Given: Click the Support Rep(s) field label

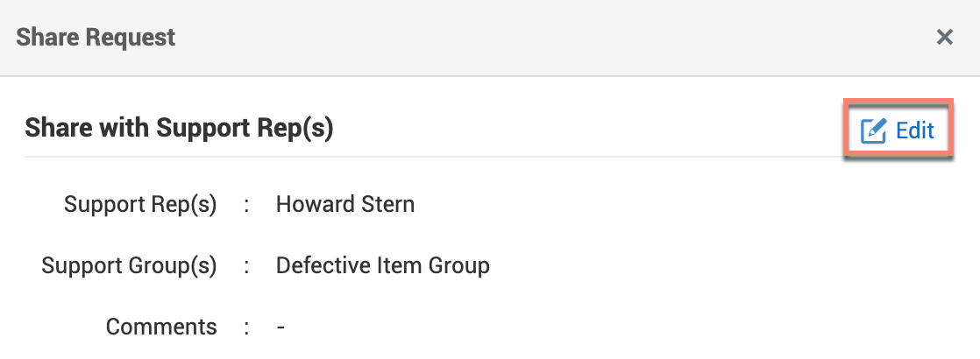Looking at the screenshot, I should point(140,205).
